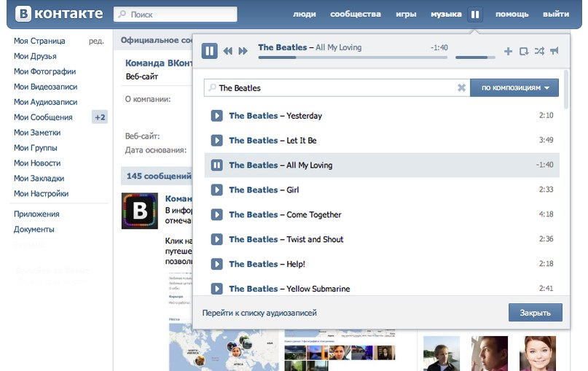Open Мои Аудиозаписи

click(45, 102)
